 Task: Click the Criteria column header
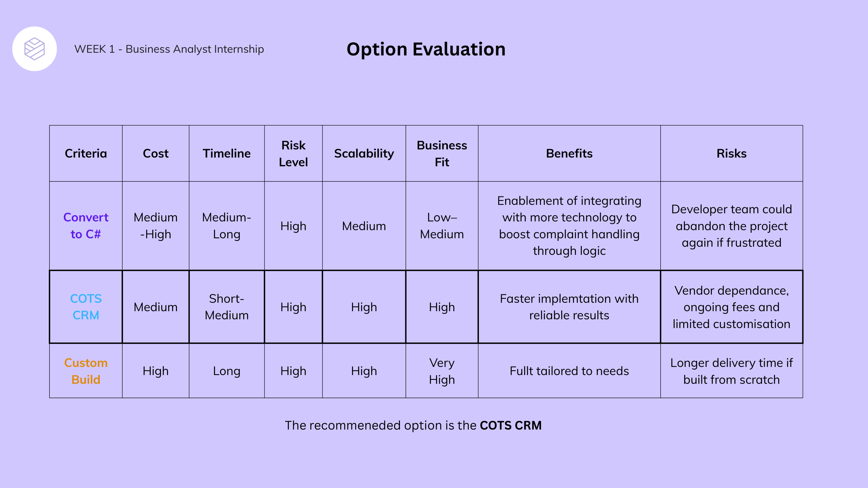coord(86,154)
